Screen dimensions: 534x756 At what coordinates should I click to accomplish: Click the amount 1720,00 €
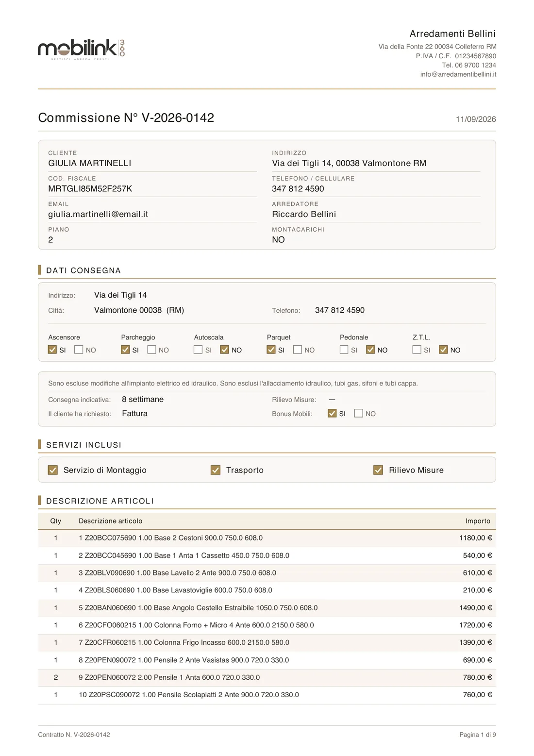tap(476, 625)
